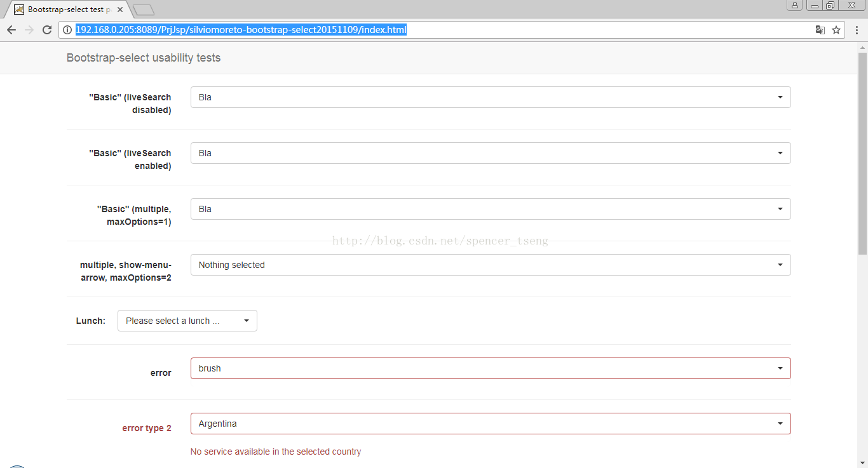Open the Nothing selected dropdown
Image resolution: width=868 pixels, height=468 pixels.
(491, 265)
